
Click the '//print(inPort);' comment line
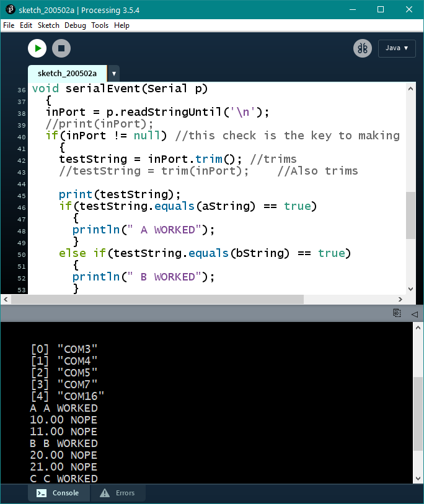[99, 124]
